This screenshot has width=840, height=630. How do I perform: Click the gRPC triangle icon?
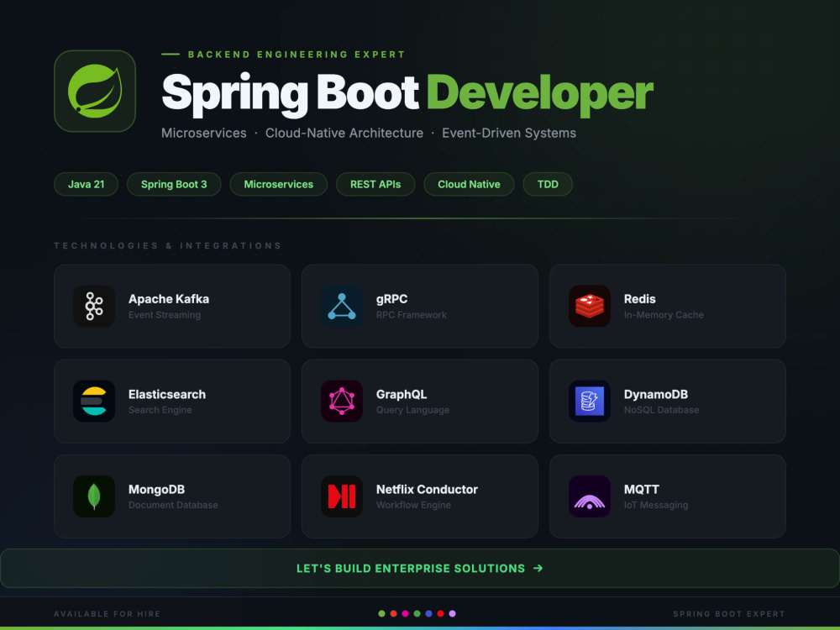click(342, 306)
